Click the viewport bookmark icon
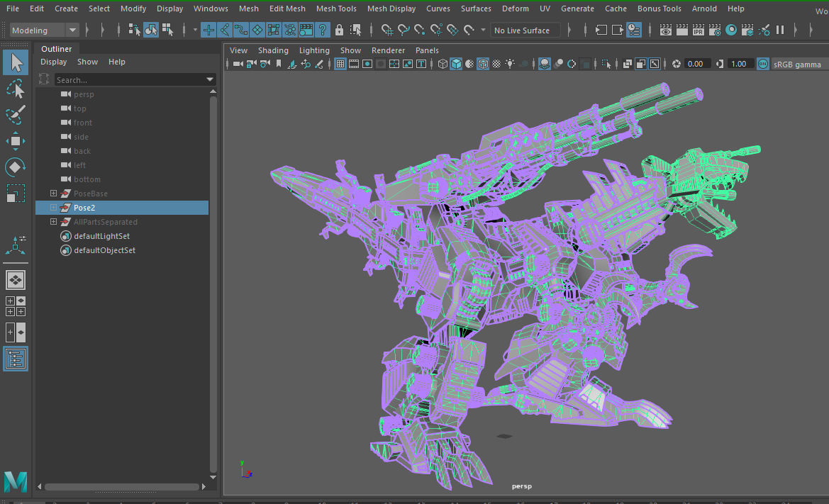The width and height of the screenshot is (829, 504). click(279, 64)
